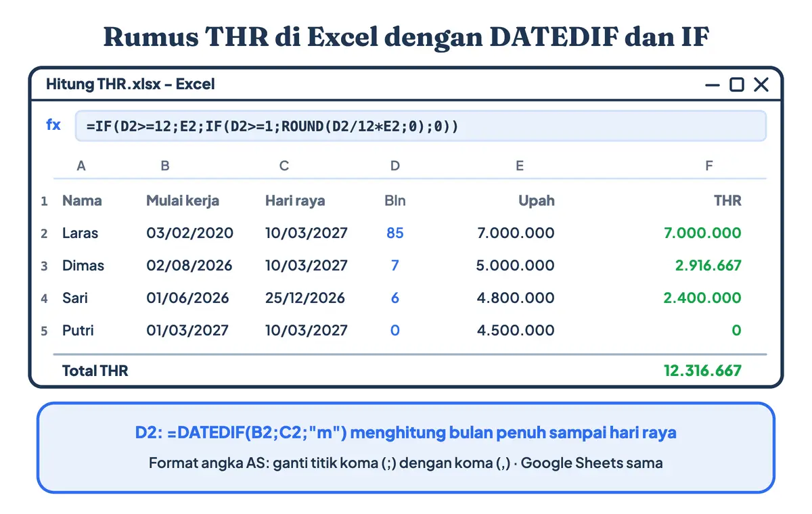
Task: Select start date '01/06/2026'
Action: point(187,298)
